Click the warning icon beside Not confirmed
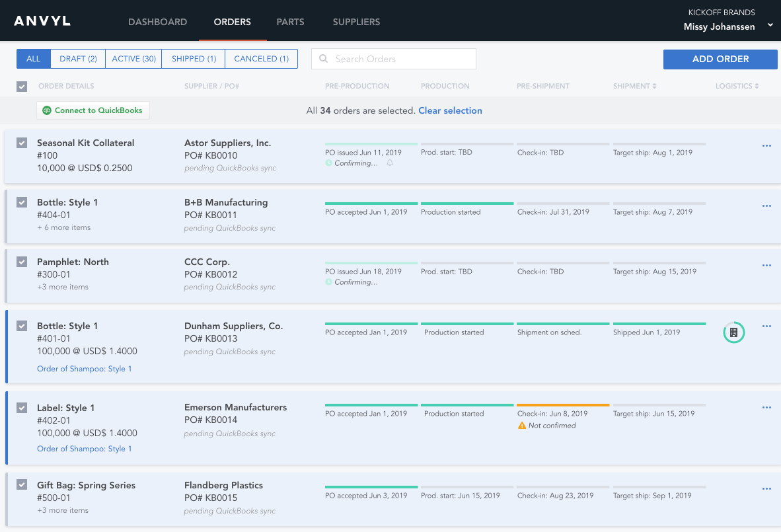The image size is (781, 532). pyautogui.click(x=521, y=426)
